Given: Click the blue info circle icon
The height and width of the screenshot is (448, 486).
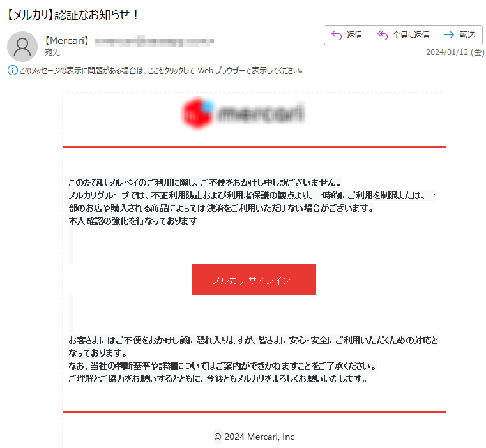Looking at the screenshot, I should click(x=12, y=70).
